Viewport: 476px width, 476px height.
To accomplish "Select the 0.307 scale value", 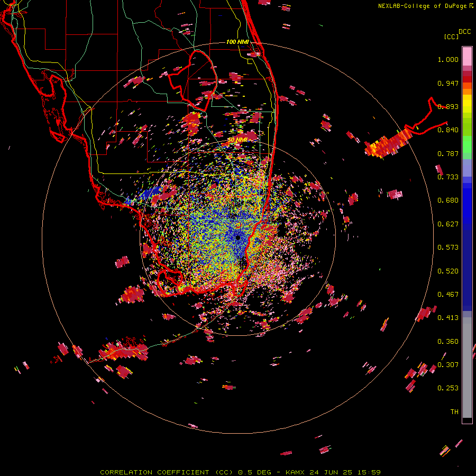I will 448,365.
